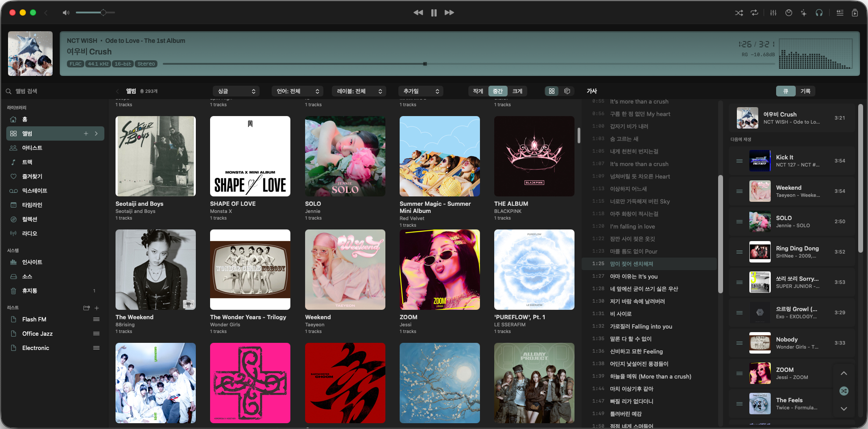Click the circular dial icon in toolbar

coord(789,13)
